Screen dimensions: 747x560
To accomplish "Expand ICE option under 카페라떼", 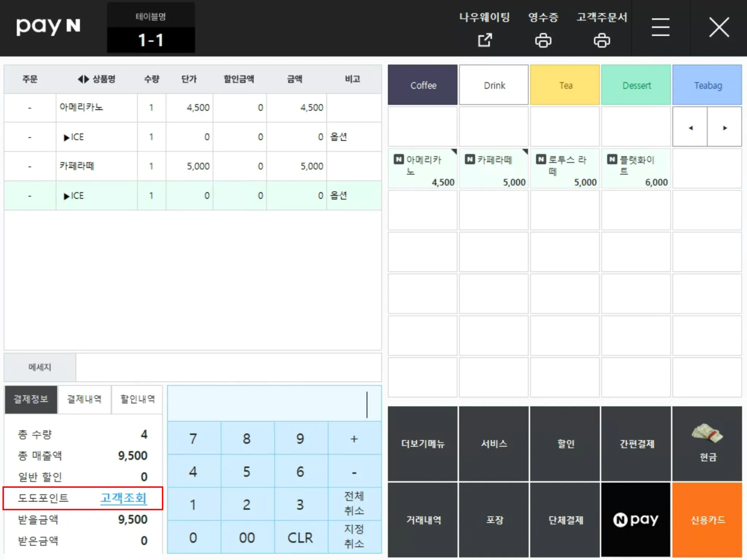I will pos(66,196).
